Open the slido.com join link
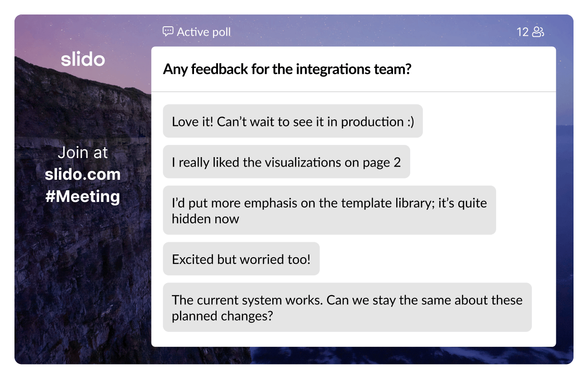The height and width of the screenshot is (379, 588). tap(83, 174)
